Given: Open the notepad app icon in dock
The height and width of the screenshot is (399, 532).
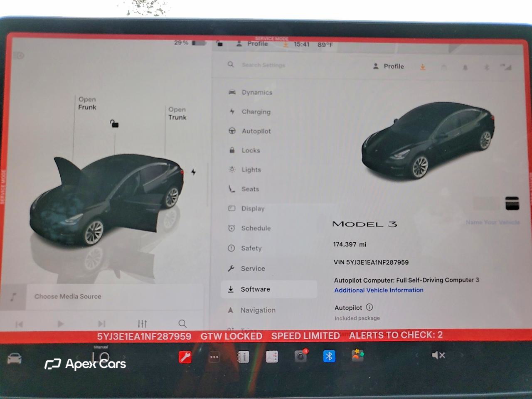Looking at the screenshot, I should [272, 357].
